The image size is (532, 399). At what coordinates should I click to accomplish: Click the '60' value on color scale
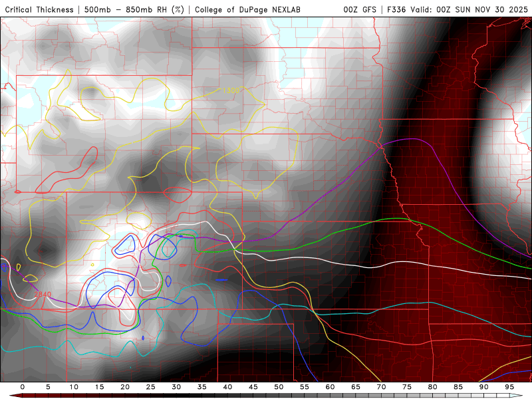pyautogui.click(x=330, y=387)
